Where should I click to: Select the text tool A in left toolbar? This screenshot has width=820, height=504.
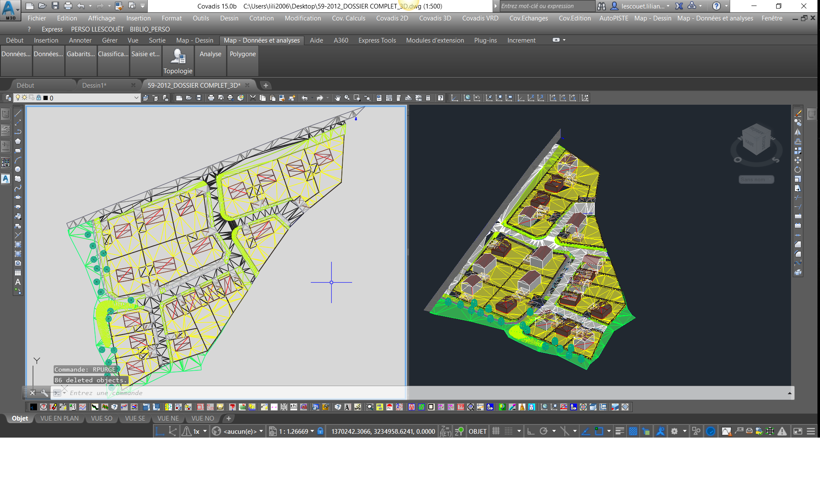tap(18, 282)
